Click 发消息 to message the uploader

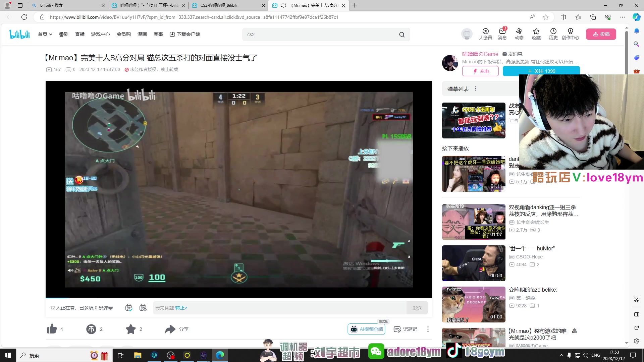pos(512,54)
